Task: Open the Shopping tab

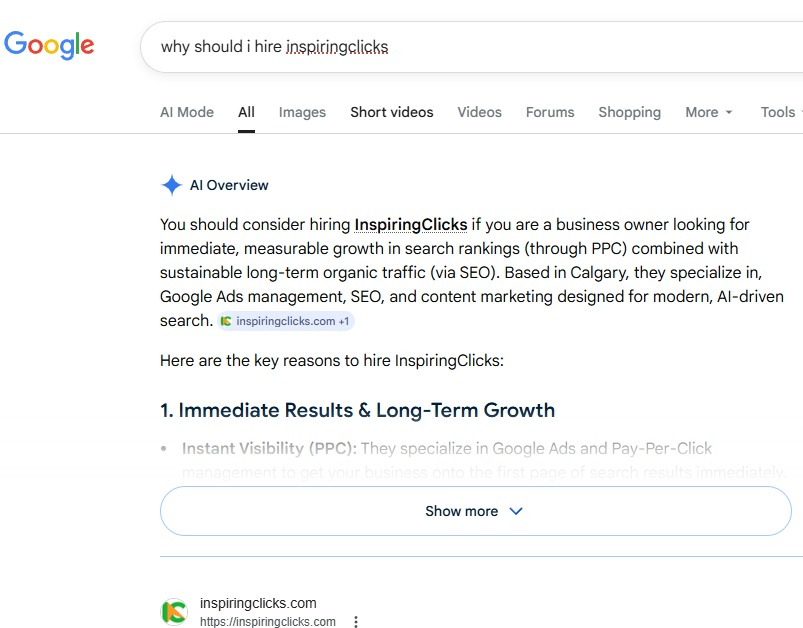Action: [x=629, y=112]
